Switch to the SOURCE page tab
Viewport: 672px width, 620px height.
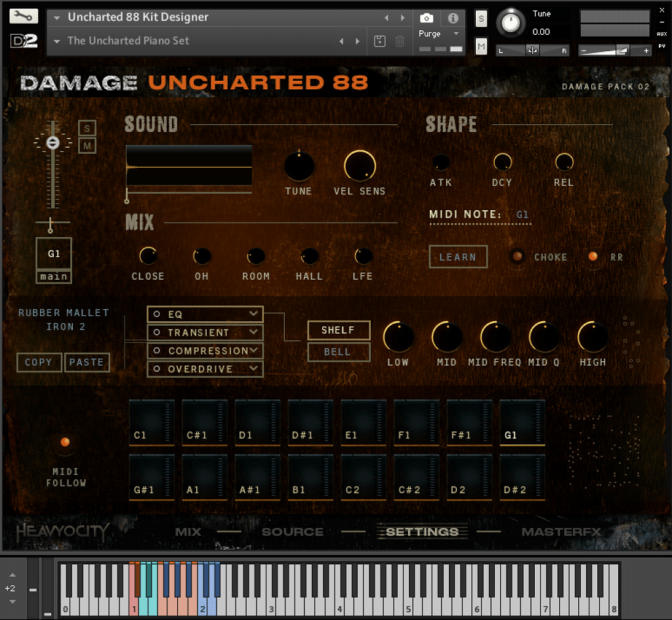292,532
